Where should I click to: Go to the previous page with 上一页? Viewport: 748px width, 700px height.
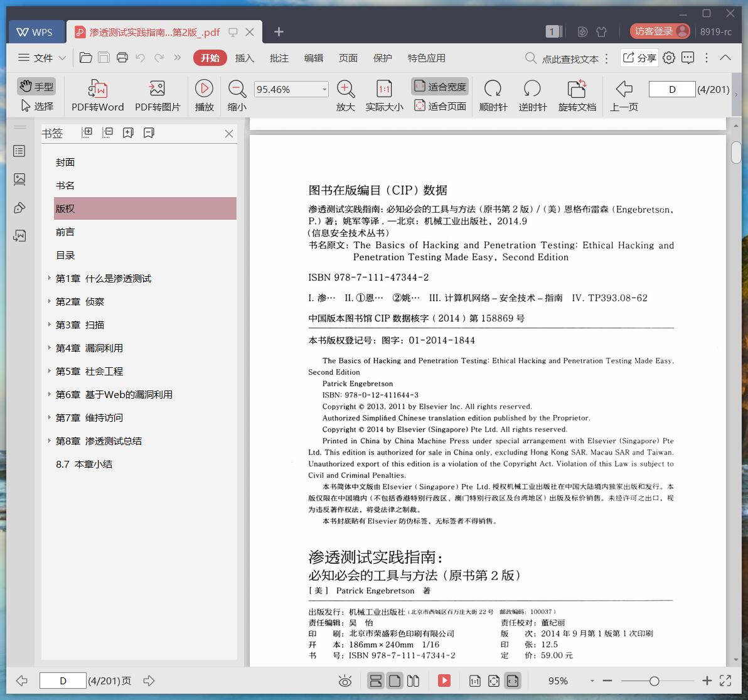624,96
